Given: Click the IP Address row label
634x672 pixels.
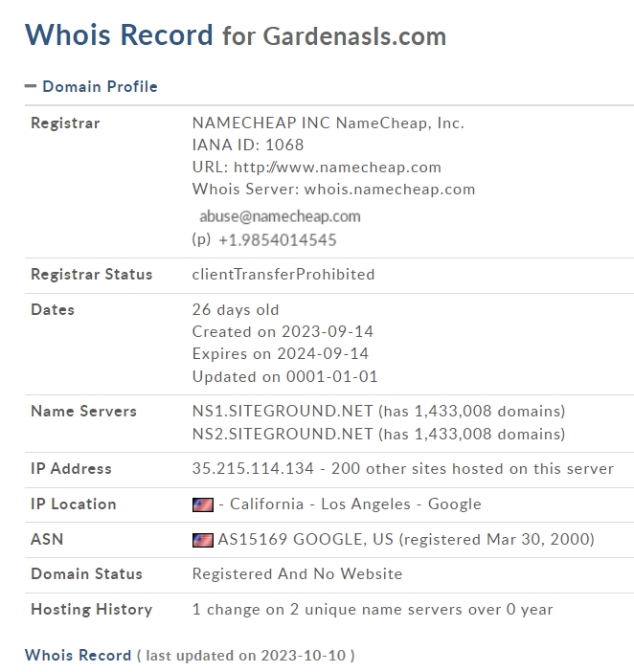Looking at the screenshot, I should tap(71, 468).
